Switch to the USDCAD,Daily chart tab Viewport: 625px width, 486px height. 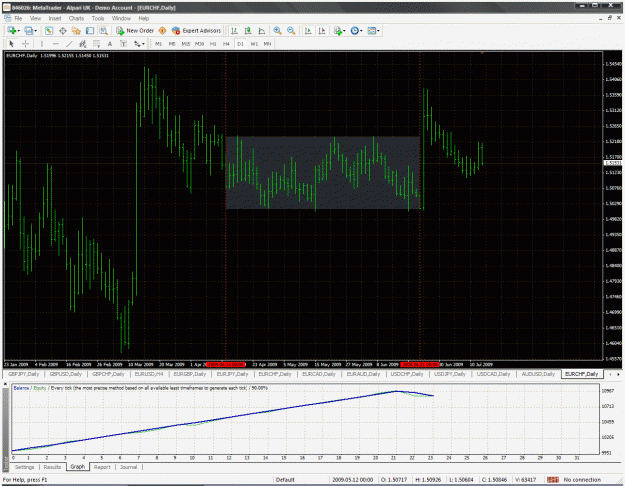493,374
